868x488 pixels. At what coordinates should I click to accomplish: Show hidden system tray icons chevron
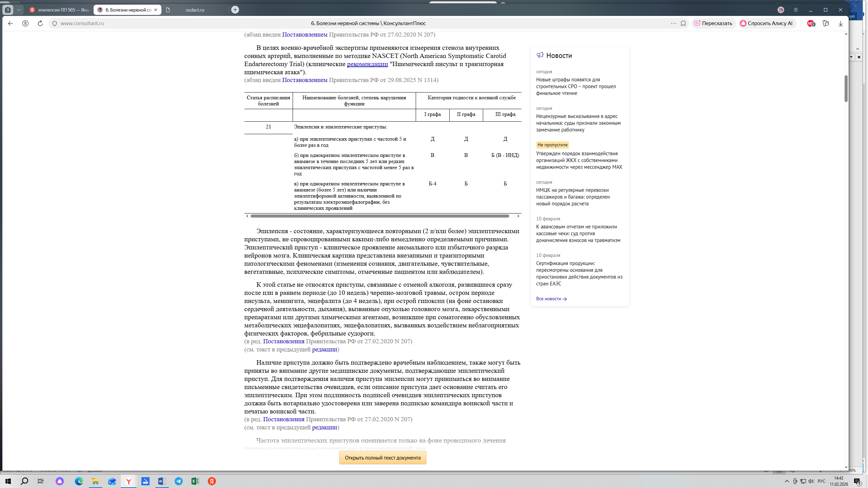pyautogui.click(x=787, y=481)
